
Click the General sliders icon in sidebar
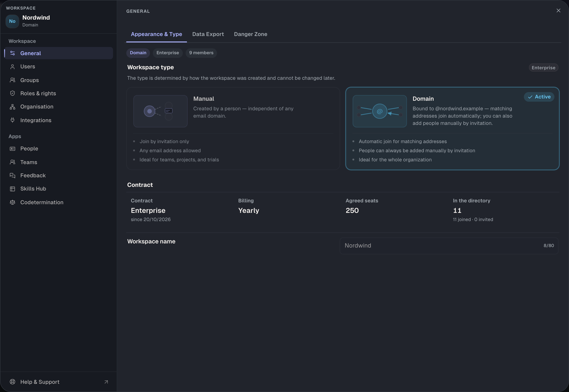[13, 53]
